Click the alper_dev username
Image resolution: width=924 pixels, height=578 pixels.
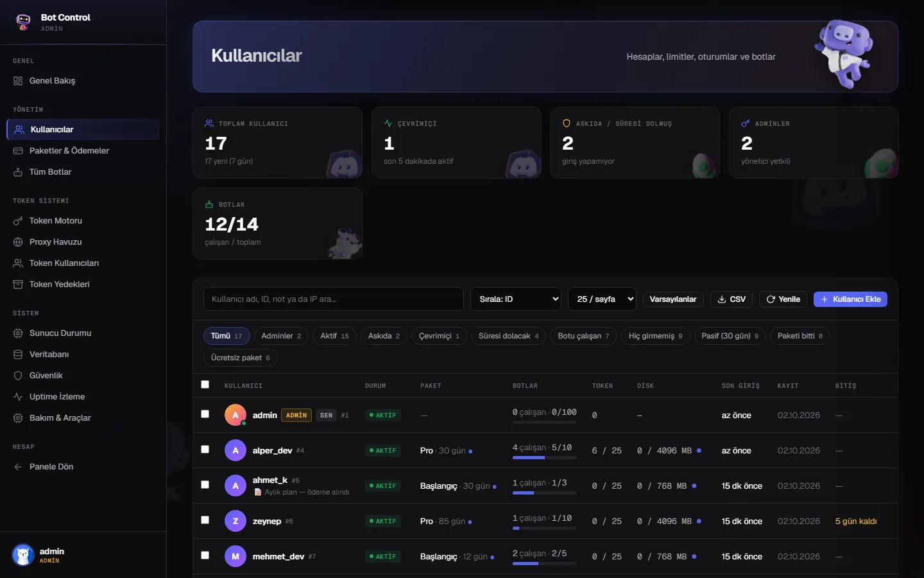(x=272, y=451)
